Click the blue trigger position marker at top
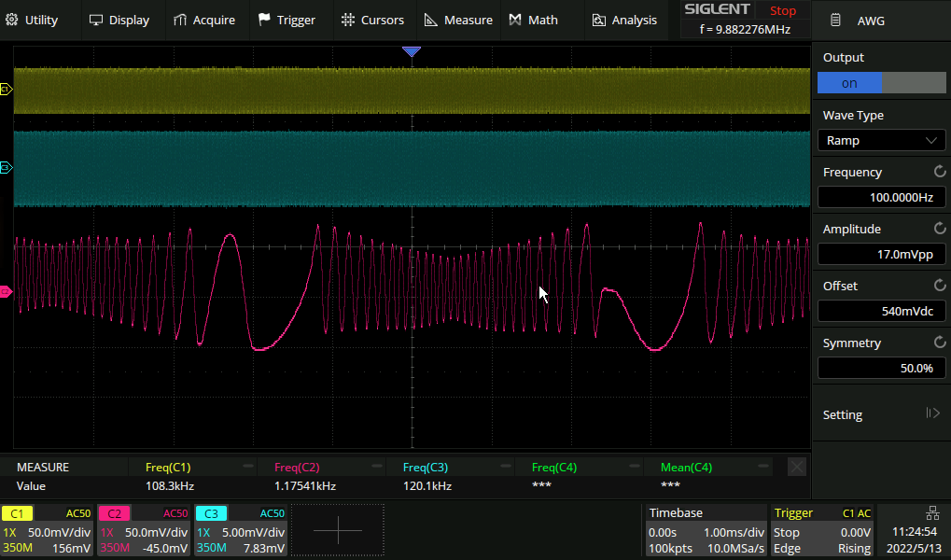Screen dimensions: 951x560 coord(412,52)
